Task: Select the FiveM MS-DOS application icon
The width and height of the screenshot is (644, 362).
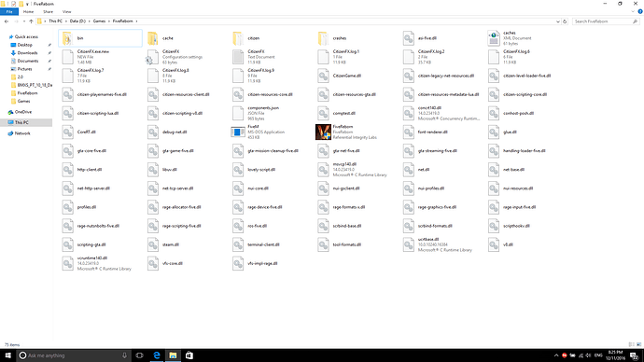Action: pos(238,132)
